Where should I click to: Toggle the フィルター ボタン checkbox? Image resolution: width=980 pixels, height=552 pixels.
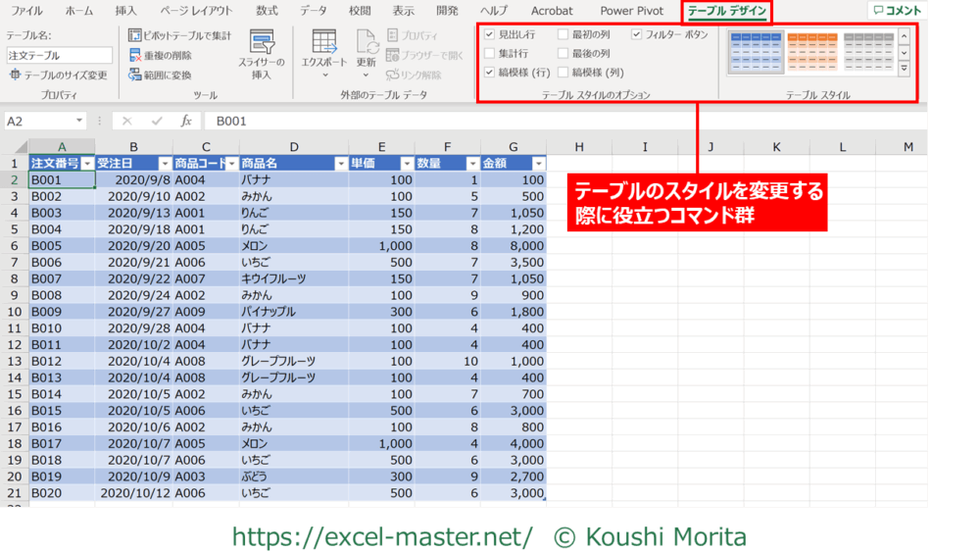(636, 34)
